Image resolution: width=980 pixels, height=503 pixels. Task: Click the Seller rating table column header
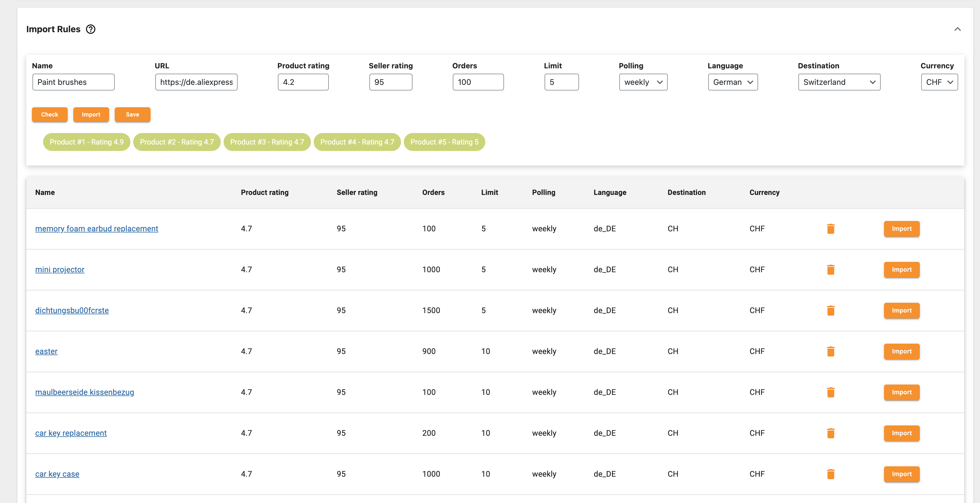[x=357, y=192]
